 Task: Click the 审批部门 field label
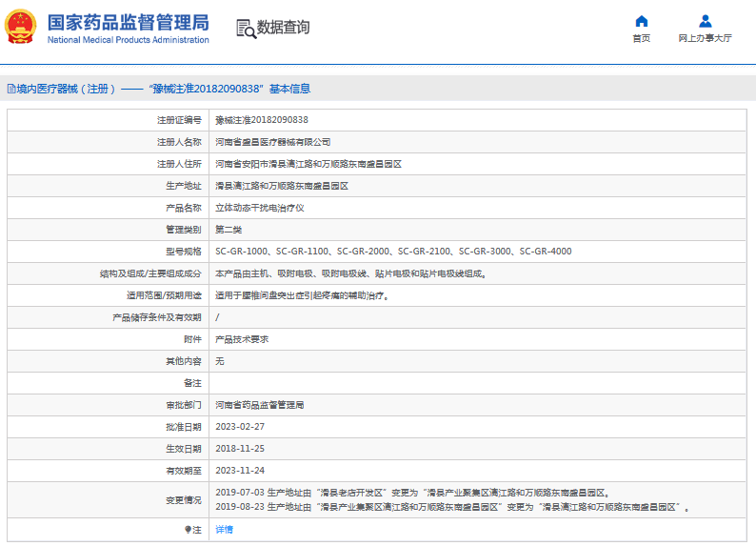point(183,405)
